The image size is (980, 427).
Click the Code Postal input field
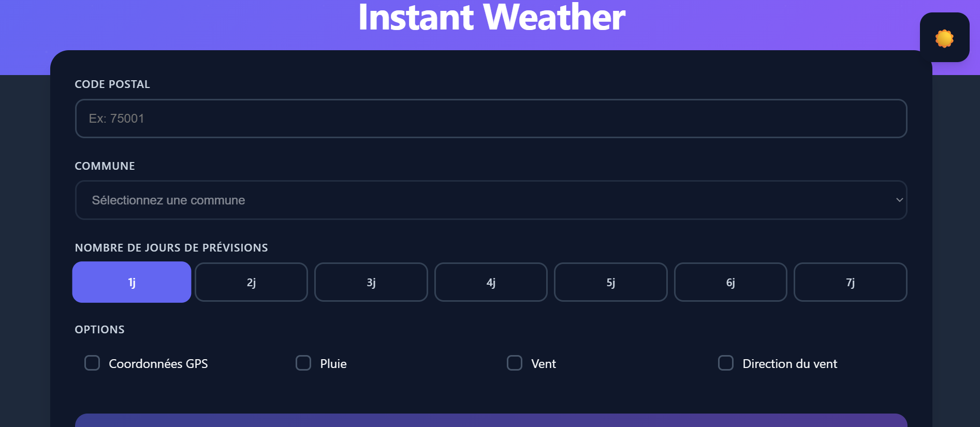[490, 119]
